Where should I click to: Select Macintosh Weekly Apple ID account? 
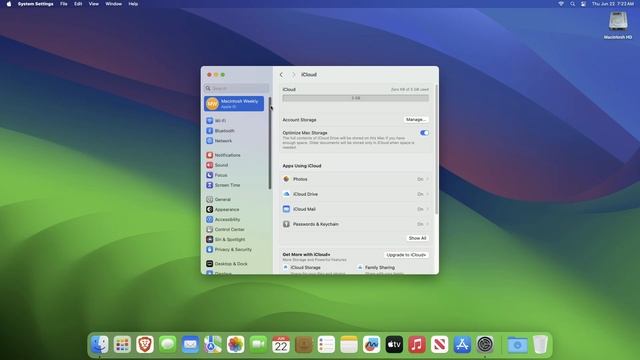pyautogui.click(x=234, y=104)
